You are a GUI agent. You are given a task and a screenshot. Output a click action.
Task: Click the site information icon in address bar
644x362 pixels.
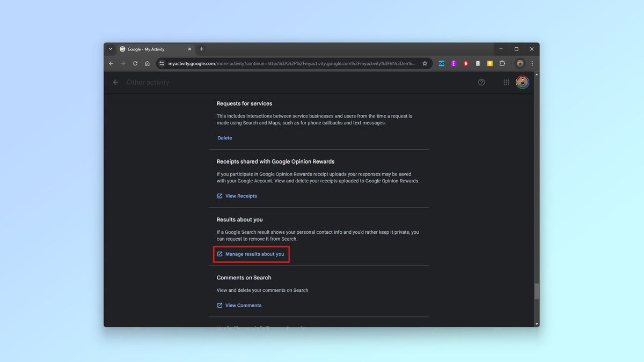coord(162,63)
